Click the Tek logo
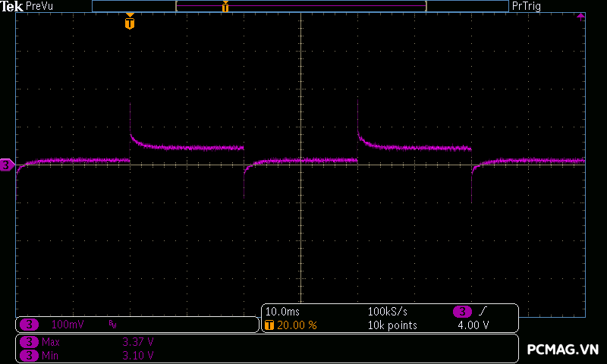Screen dimensions: 607x364 coord(12,6)
